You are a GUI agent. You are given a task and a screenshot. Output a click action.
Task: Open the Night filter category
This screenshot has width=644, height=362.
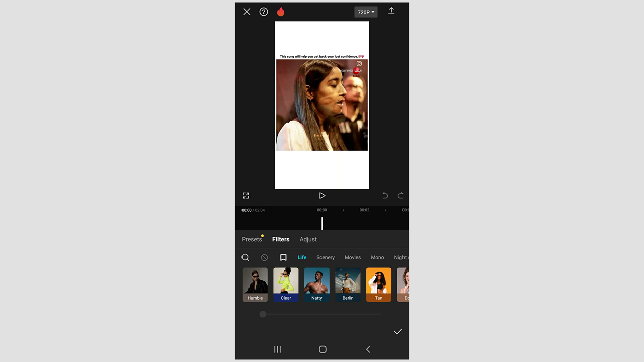(401, 257)
